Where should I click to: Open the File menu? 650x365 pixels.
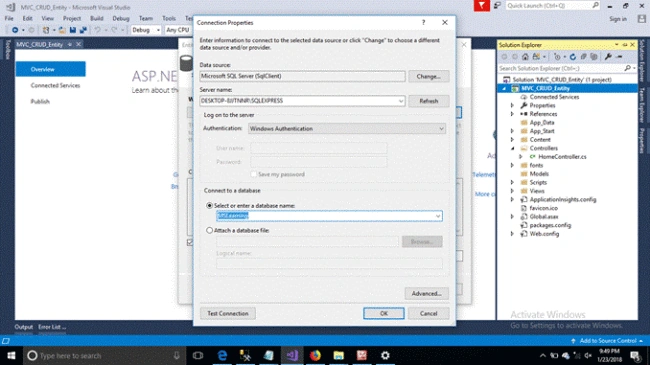[9, 18]
